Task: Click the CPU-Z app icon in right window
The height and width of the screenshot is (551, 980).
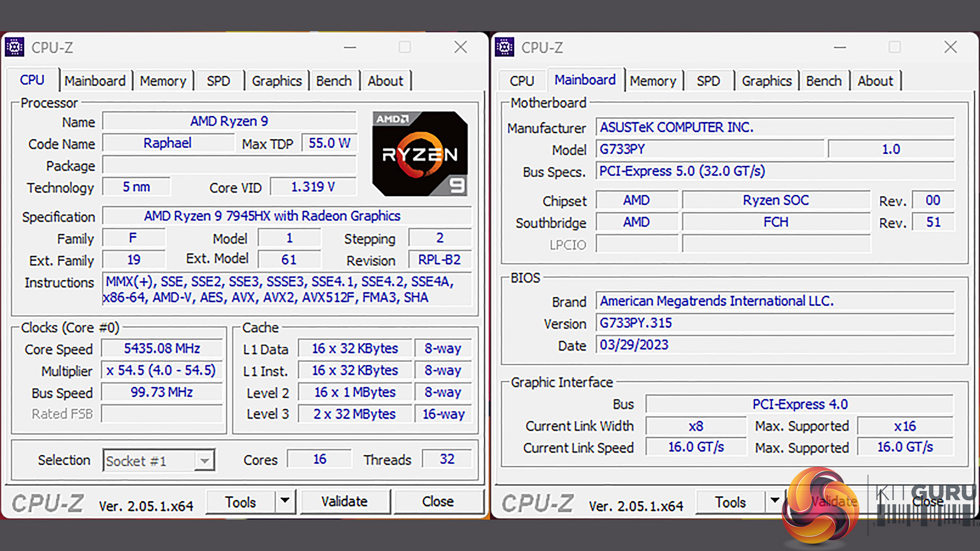Action: tap(504, 47)
